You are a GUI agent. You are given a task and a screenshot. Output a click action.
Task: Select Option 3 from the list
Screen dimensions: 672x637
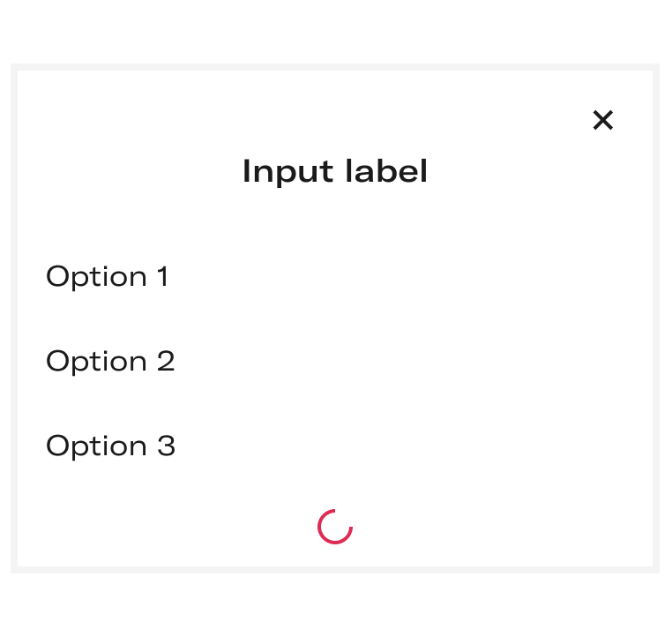pyautogui.click(x=335, y=446)
